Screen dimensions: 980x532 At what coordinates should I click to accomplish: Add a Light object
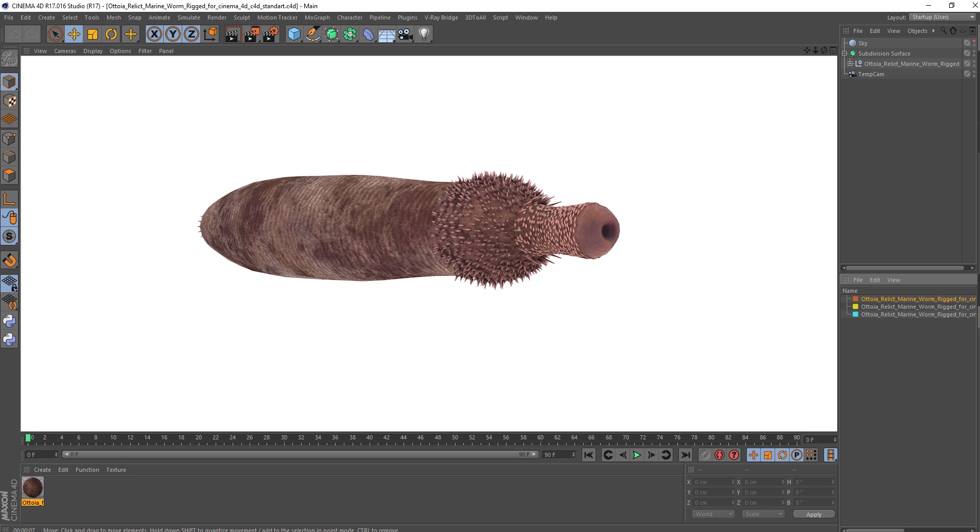[x=424, y=34]
